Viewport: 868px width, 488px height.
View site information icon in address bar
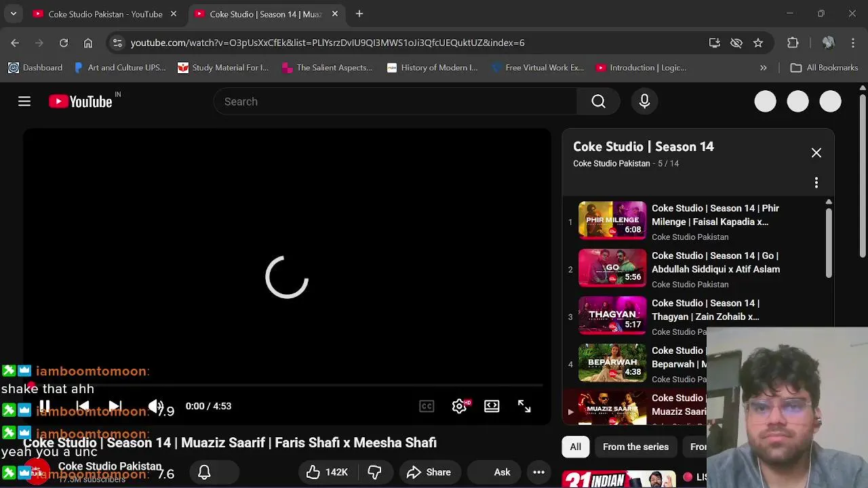[x=117, y=43]
